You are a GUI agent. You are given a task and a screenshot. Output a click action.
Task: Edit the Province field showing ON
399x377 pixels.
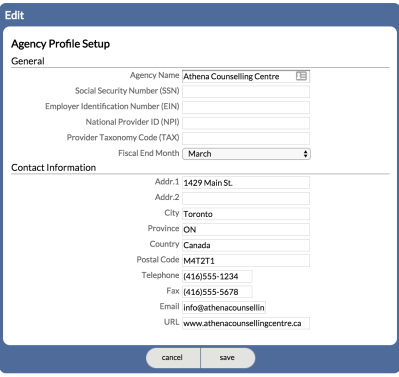(246, 230)
